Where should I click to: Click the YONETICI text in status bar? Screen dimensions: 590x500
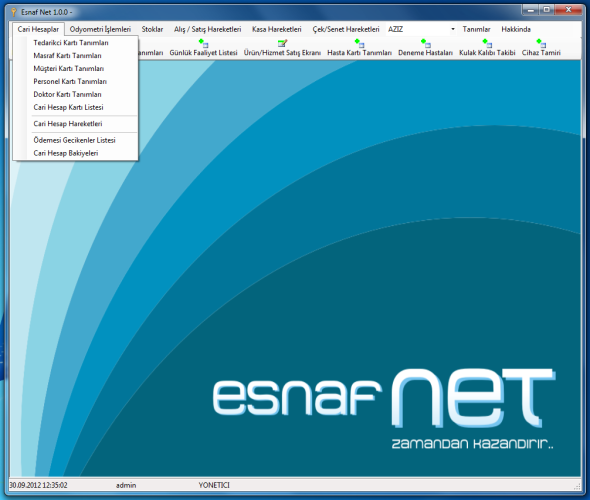(214, 485)
